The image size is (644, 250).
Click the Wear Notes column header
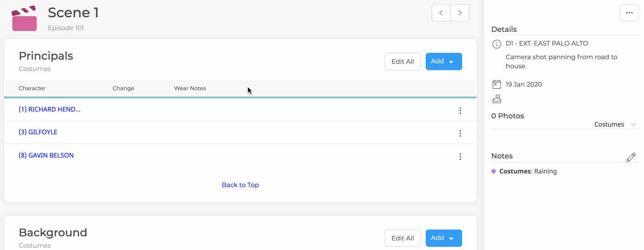tap(190, 88)
